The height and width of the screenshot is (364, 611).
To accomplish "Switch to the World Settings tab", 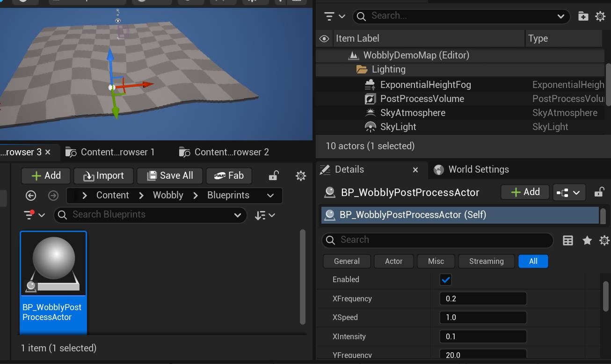I will (x=478, y=169).
